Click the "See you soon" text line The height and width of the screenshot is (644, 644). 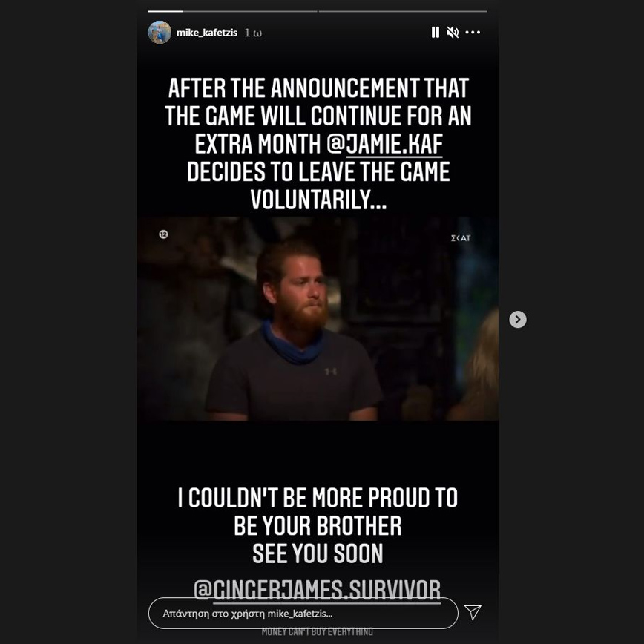pos(318,553)
